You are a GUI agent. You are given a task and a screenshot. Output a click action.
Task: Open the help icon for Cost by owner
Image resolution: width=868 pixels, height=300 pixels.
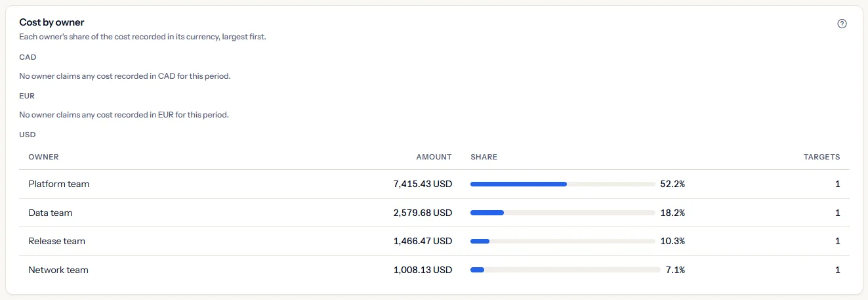(842, 24)
